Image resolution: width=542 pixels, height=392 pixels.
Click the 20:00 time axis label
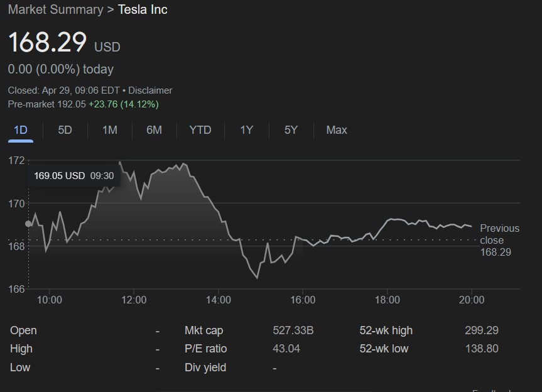(x=472, y=300)
